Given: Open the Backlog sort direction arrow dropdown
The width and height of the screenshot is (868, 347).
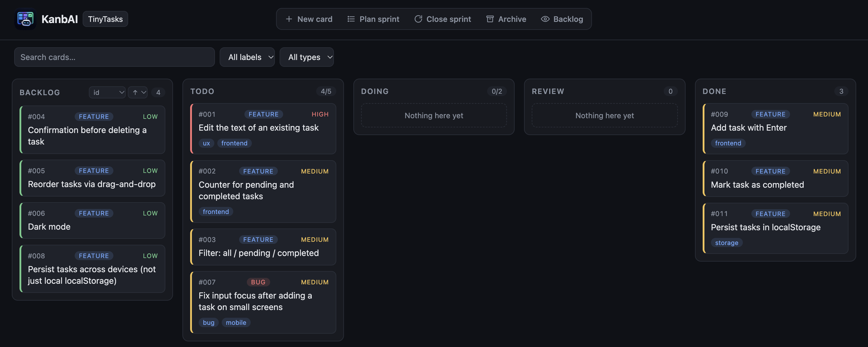Looking at the screenshot, I should click(x=138, y=93).
